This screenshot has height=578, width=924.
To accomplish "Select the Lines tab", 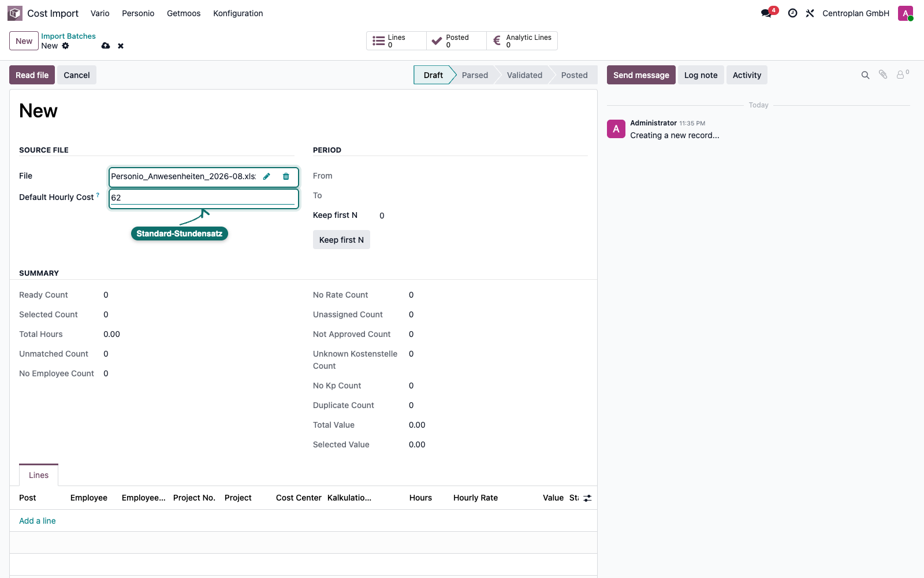I will pos(39,475).
